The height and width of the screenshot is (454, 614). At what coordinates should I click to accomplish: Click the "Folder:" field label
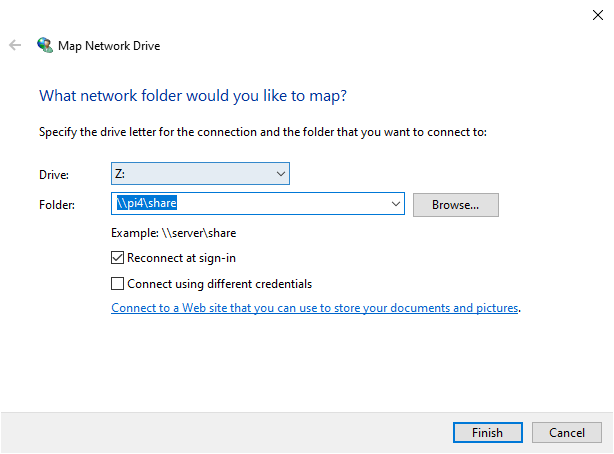[56, 205]
